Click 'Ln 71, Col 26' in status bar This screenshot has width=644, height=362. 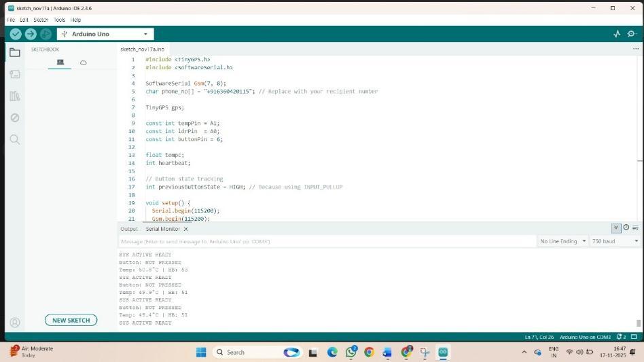pos(539,337)
